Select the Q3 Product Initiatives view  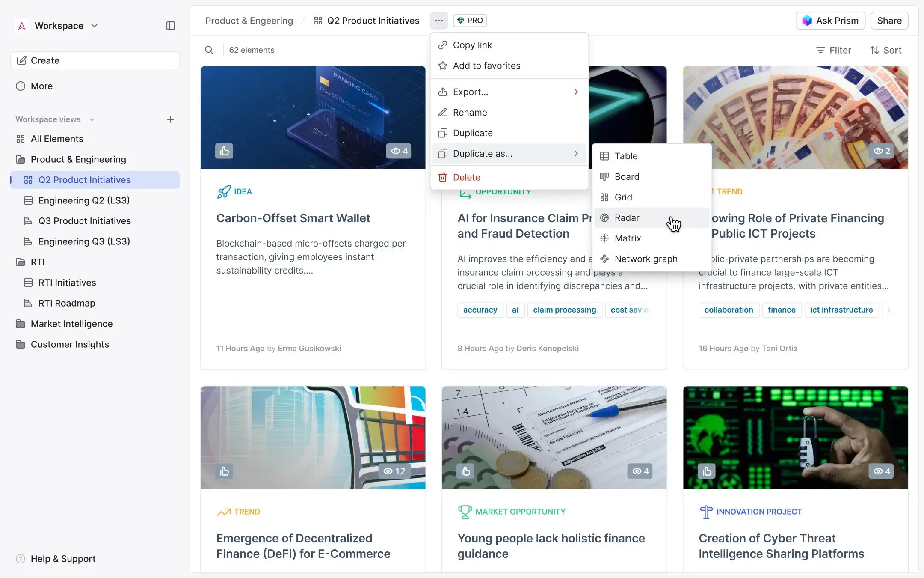[x=84, y=221]
